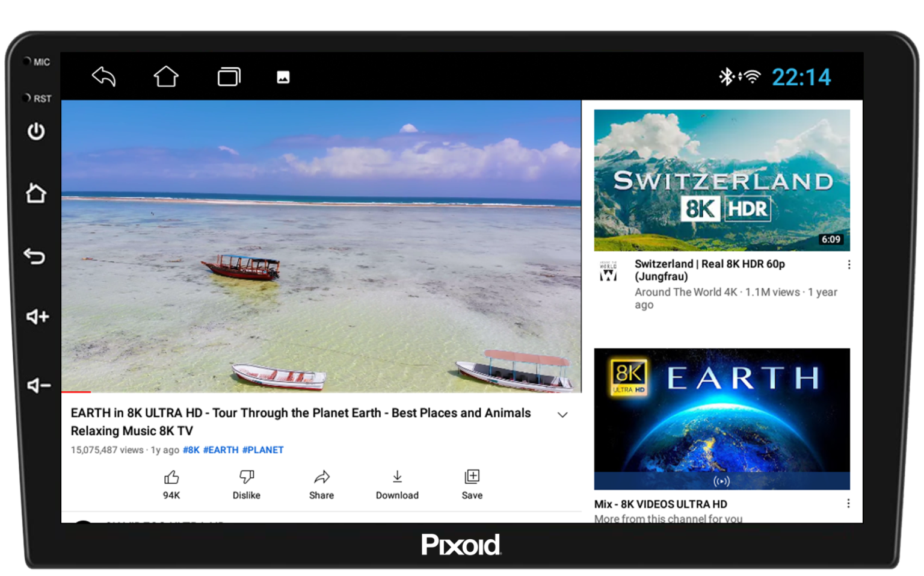Open Around The World 4K channel avatar
924x576 pixels.
click(x=609, y=271)
